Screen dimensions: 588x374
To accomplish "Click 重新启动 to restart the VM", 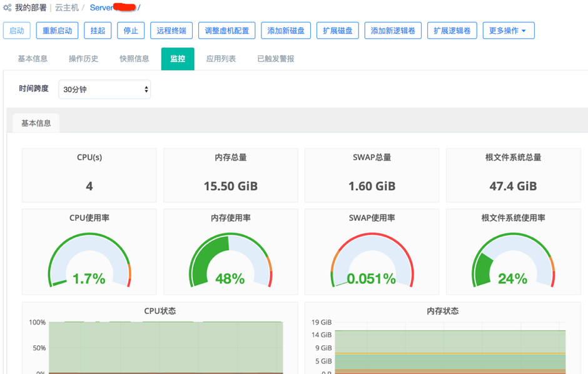I will 55,29.
